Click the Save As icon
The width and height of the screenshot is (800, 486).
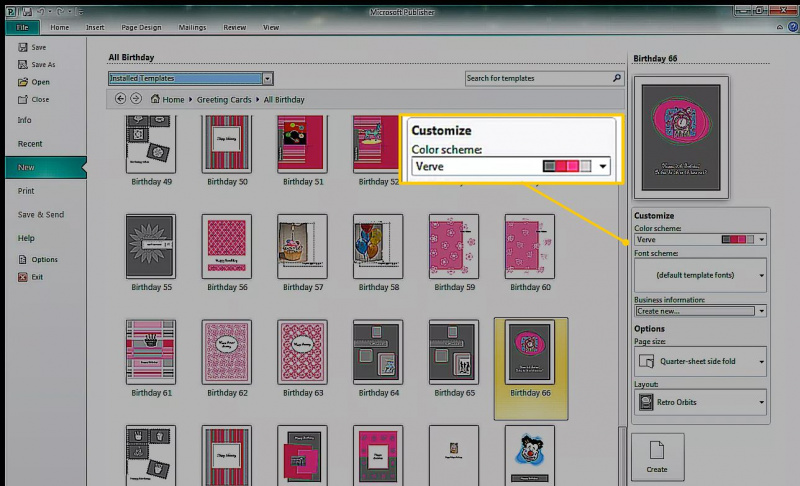[x=22, y=64]
